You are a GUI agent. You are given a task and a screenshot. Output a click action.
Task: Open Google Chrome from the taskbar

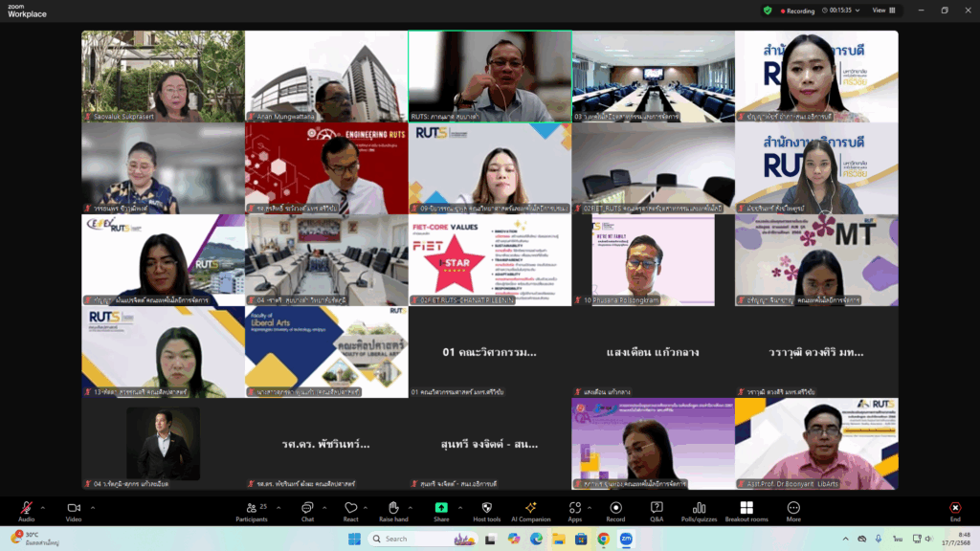pos(604,540)
